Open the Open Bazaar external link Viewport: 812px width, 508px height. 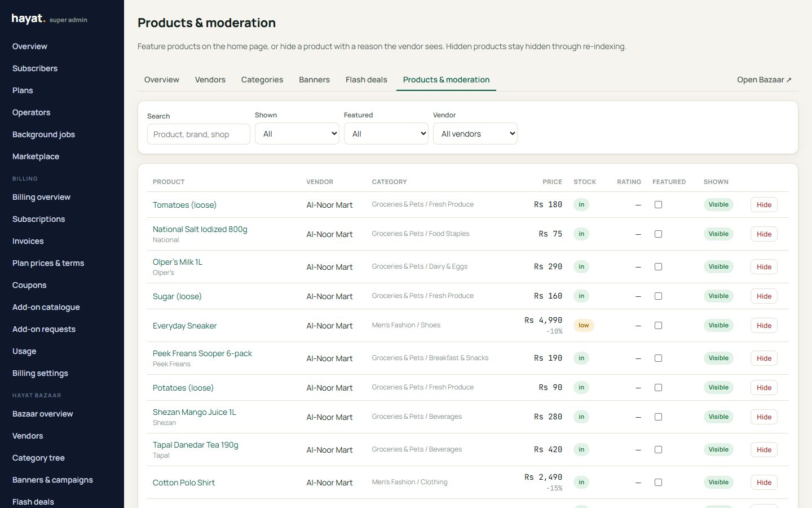click(x=764, y=80)
